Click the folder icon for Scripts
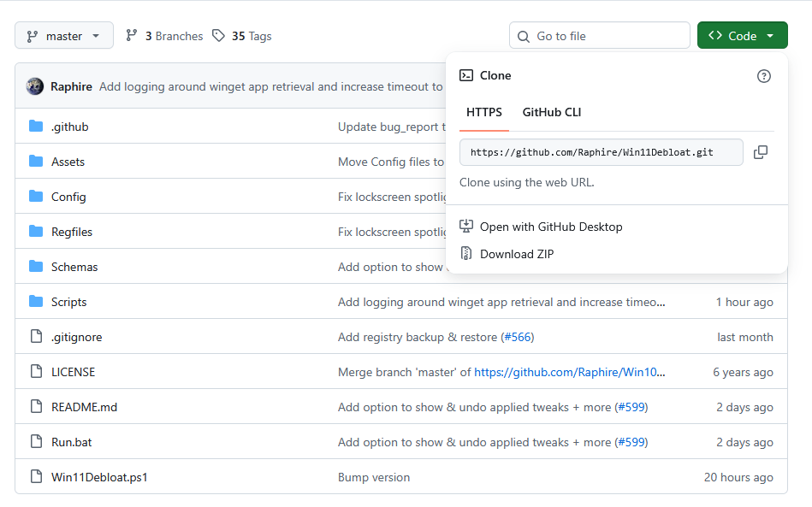The image size is (812, 507). (36, 302)
